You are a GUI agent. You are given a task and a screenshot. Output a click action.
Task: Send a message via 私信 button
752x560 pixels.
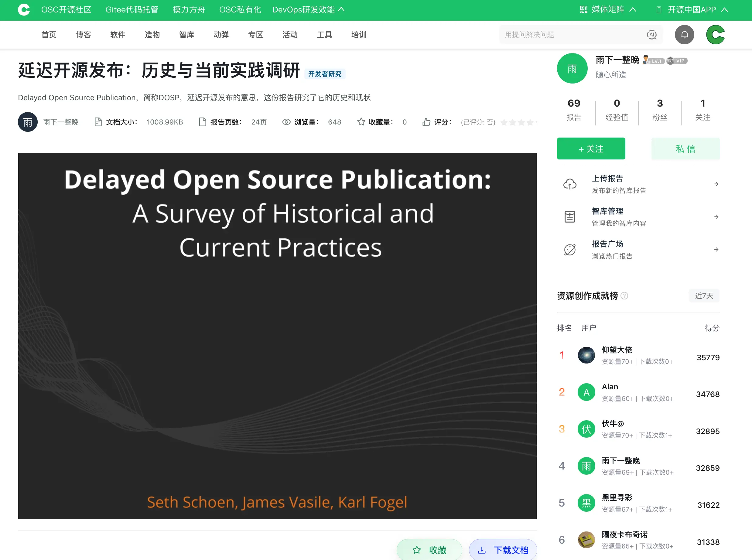(x=685, y=149)
